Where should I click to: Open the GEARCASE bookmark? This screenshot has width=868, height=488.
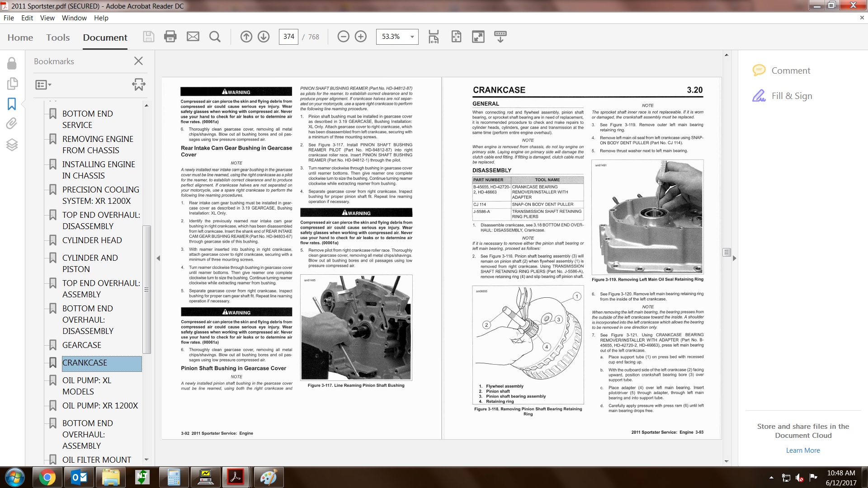(x=82, y=345)
